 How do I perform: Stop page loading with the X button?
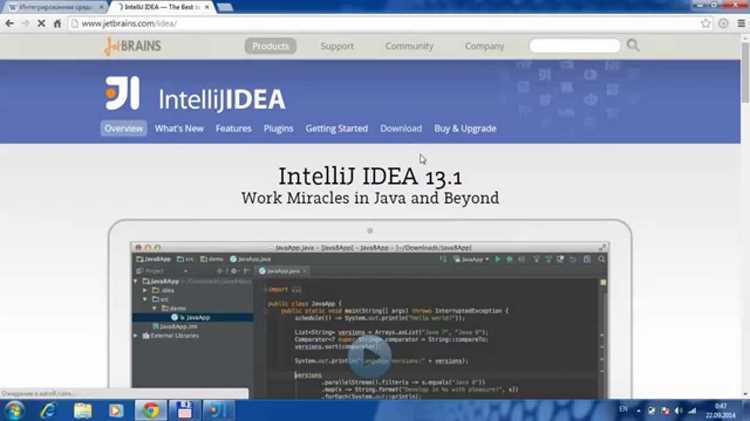coord(41,23)
